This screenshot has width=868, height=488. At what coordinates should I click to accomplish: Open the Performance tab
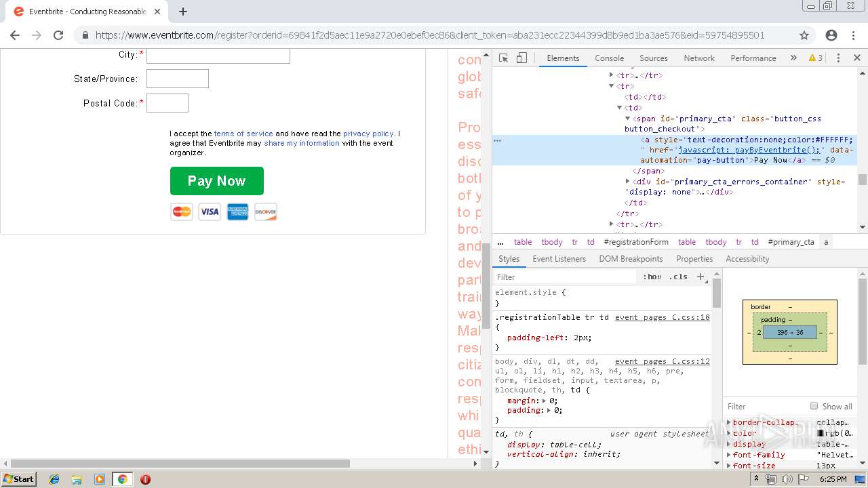pyautogui.click(x=753, y=58)
